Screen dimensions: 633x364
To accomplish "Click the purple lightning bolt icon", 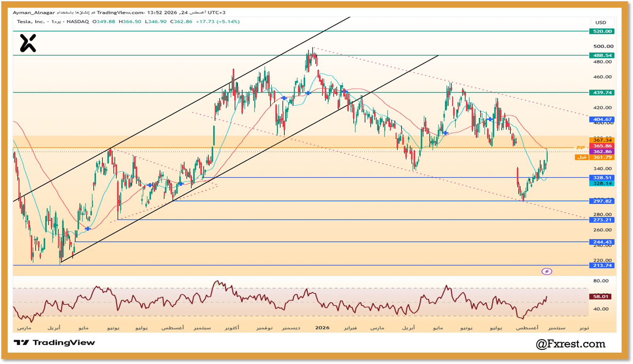I will click(547, 272).
